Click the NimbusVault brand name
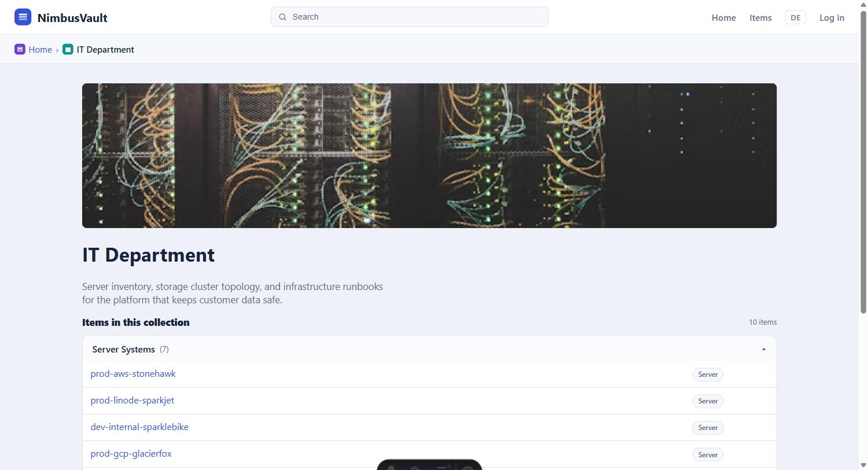This screenshot has width=868, height=470. 72,17
